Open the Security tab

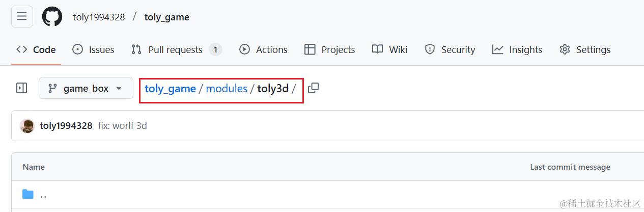coord(450,49)
